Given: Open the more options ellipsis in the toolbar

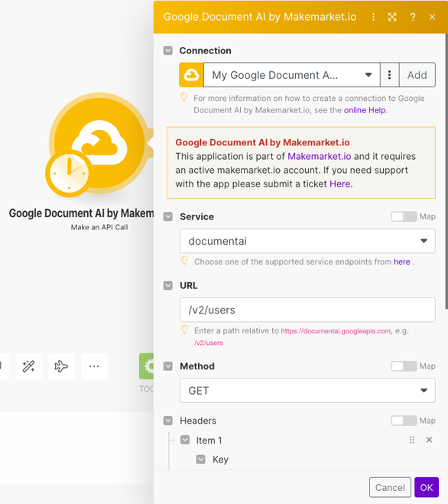Looking at the screenshot, I should coord(94,366).
